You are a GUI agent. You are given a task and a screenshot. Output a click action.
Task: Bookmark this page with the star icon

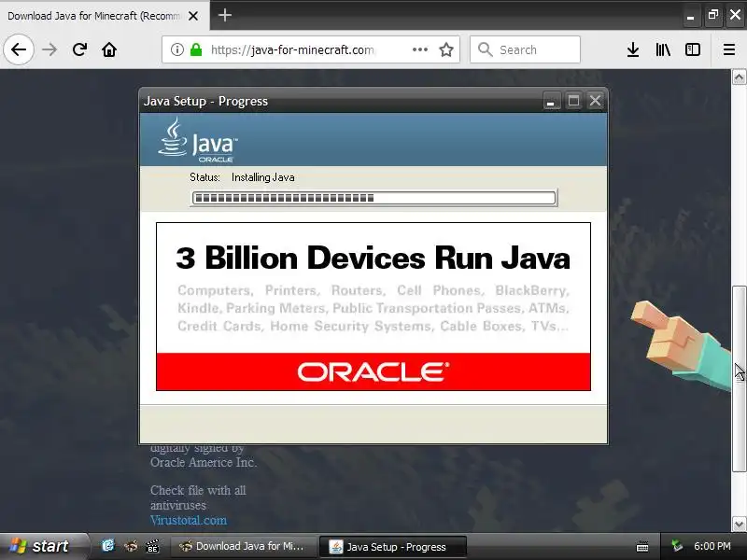[446, 49]
